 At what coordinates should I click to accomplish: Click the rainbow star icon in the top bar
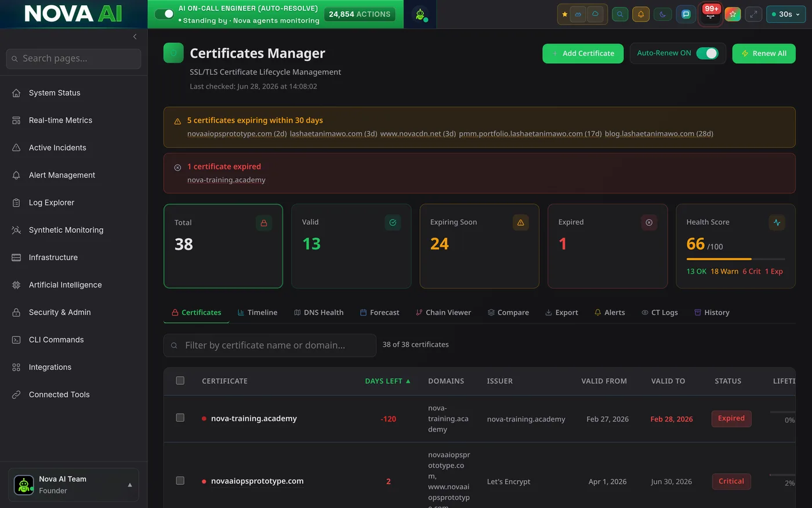tap(733, 15)
